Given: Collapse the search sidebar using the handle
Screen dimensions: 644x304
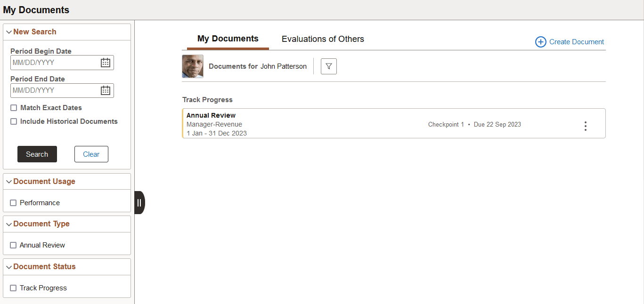Looking at the screenshot, I should click(139, 202).
